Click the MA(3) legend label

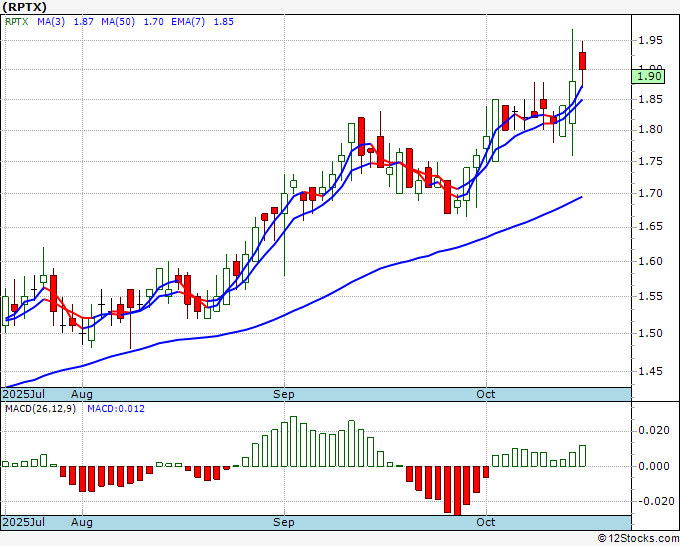coord(51,22)
